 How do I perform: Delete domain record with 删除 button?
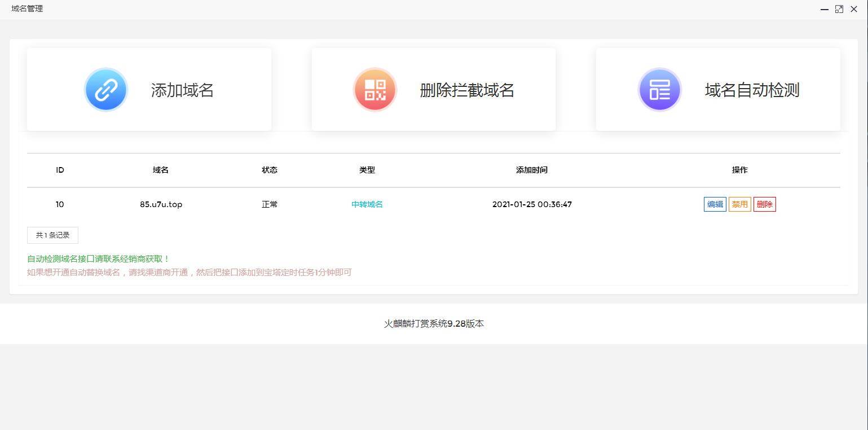point(764,204)
